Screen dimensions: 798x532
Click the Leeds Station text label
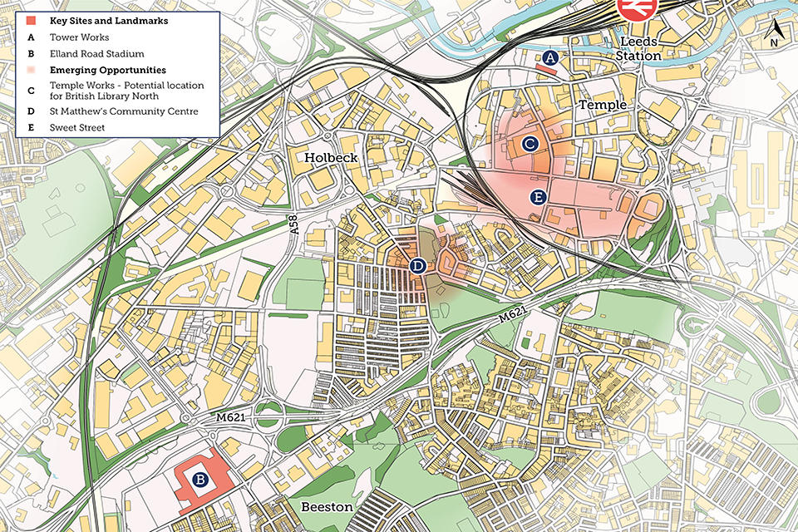click(639, 48)
